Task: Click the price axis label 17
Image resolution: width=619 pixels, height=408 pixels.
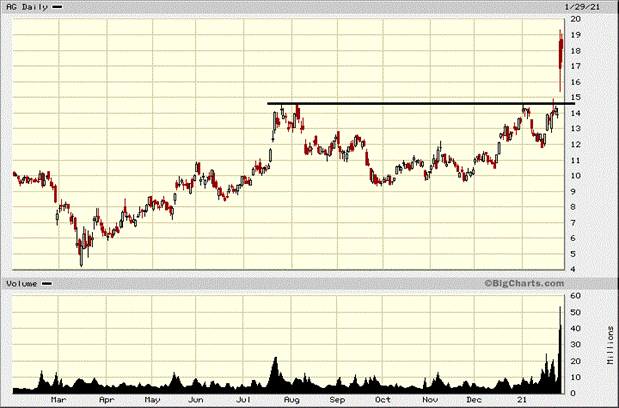Action: (576, 66)
